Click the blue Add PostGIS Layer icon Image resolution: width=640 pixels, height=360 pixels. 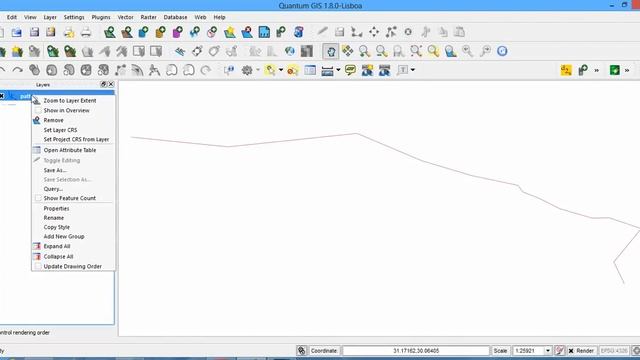tap(144, 32)
